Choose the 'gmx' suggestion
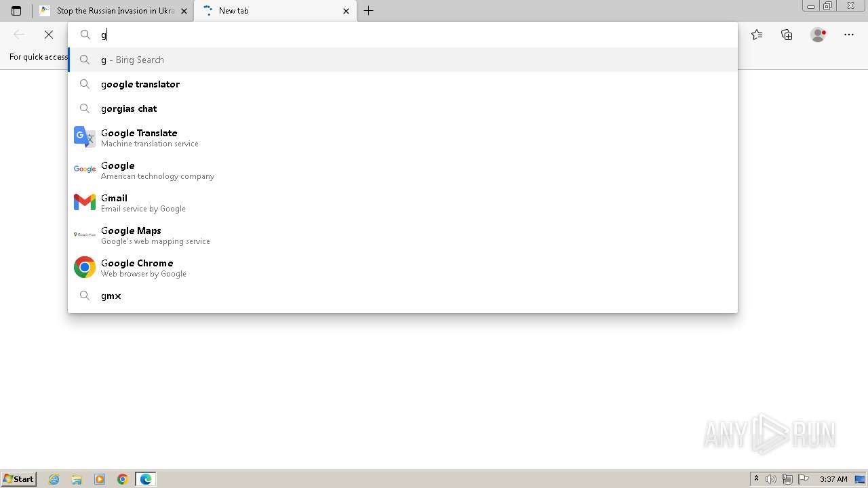This screenshot has width=868, height=488. (403, 296)
